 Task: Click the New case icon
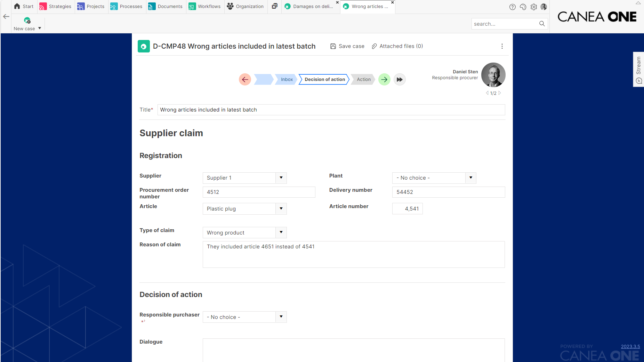[x=27, y=20]
